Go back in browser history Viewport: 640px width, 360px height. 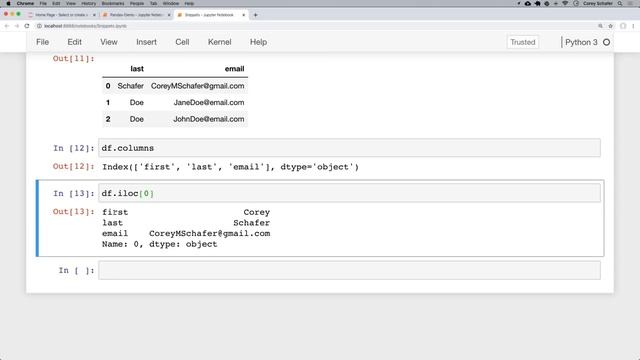point(7,26)
